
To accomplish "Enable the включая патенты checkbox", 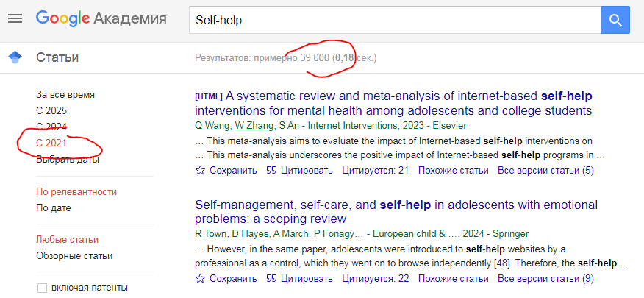I will pos(43,288).
